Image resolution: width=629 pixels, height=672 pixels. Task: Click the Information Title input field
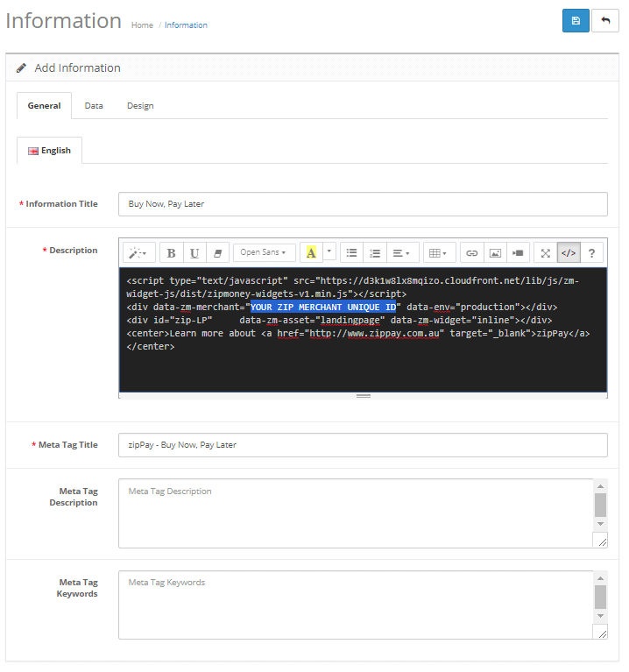363,204
